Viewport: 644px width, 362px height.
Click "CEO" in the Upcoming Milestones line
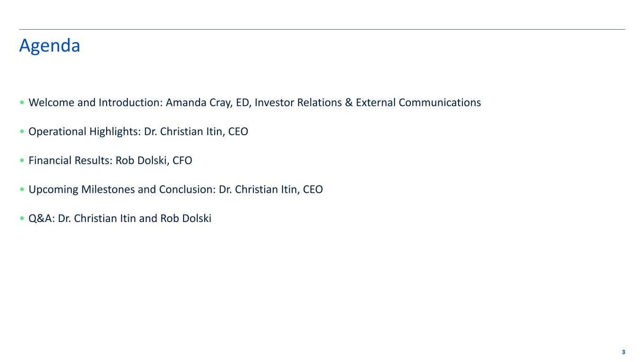pos(313,189)
